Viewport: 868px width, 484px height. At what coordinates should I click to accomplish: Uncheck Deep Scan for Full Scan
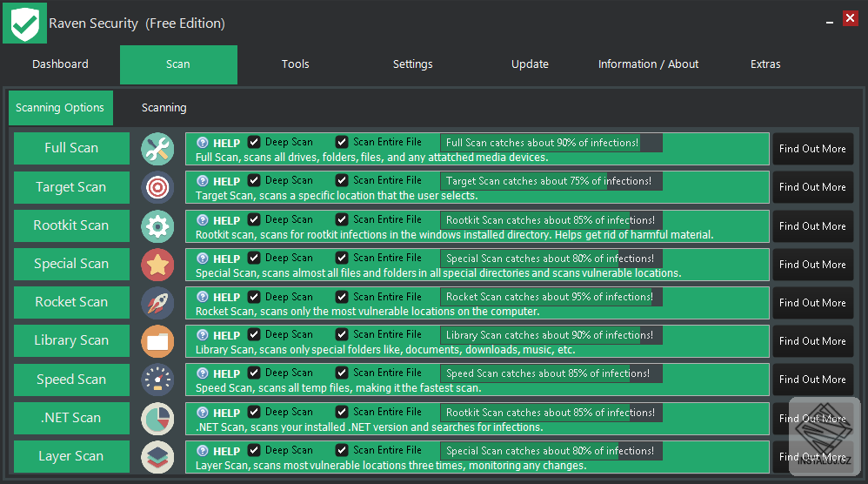254,142
